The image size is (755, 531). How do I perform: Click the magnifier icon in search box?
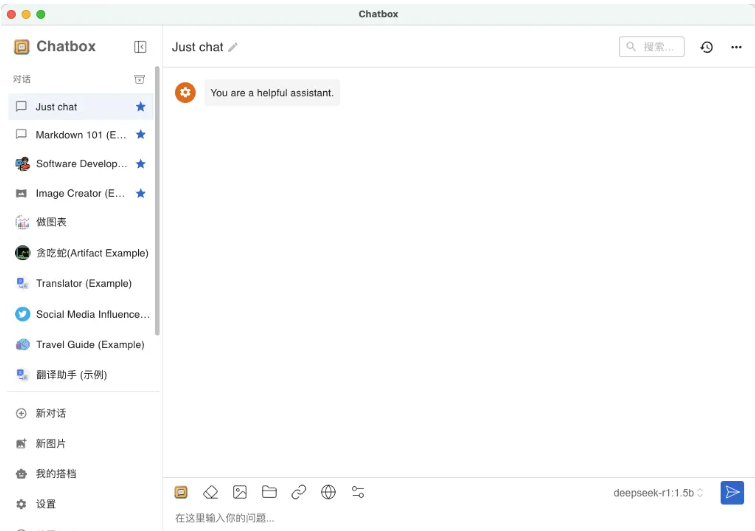(x=631, y=47)
